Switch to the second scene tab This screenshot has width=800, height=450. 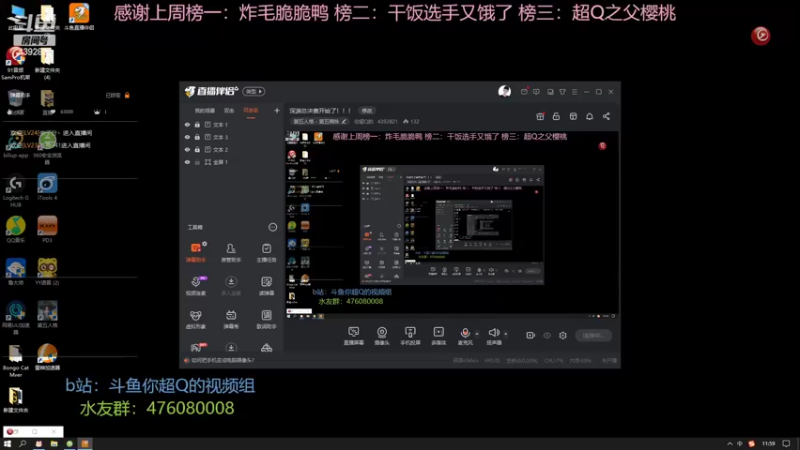click(229, 111)
